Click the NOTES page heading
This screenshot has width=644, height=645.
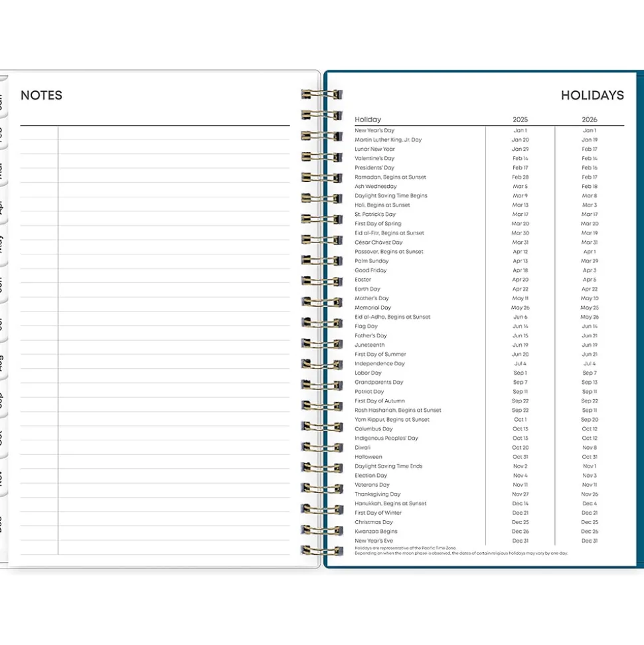tap(41, 95)
